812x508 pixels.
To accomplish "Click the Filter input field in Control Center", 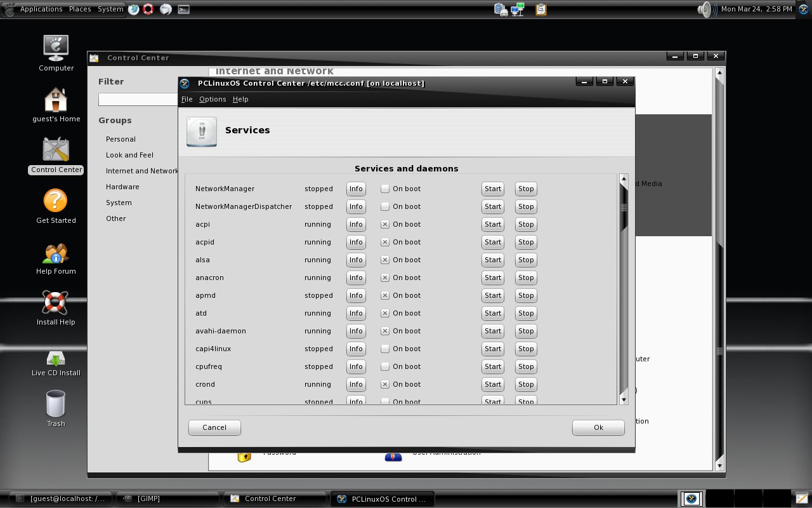I will 138,100.
